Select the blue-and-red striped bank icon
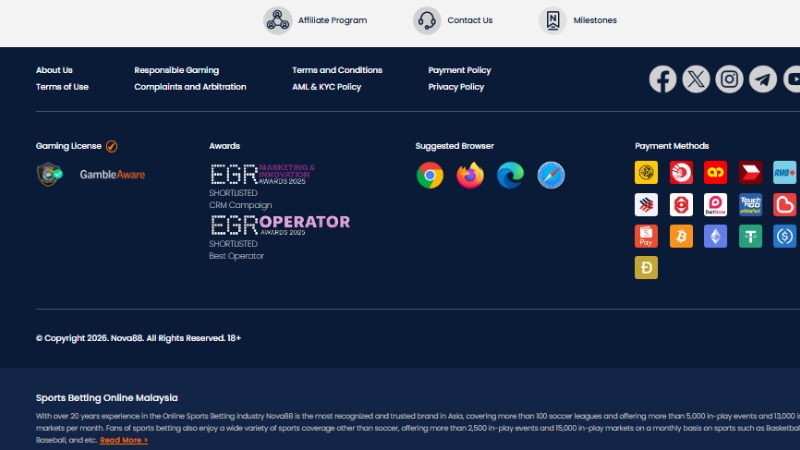The height and width of the screenshot is (450, 800). coord(646,205)
